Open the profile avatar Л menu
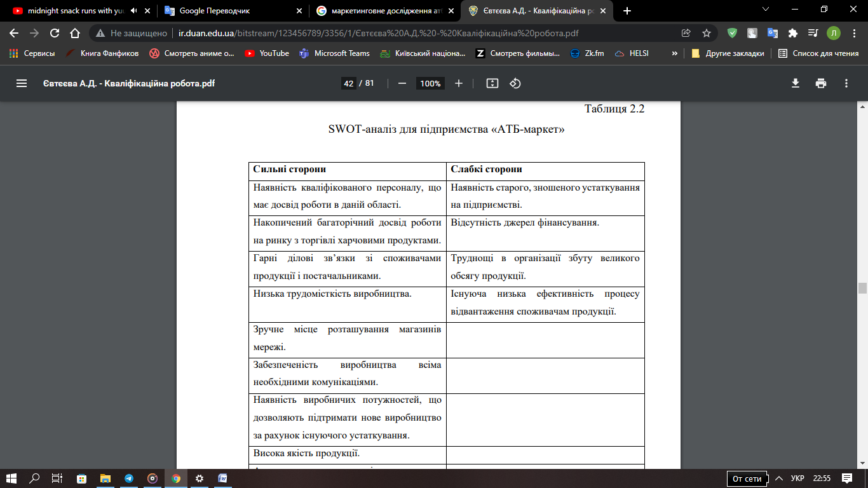This screenshot has width=868, height=488. click(x=833, y=33)
